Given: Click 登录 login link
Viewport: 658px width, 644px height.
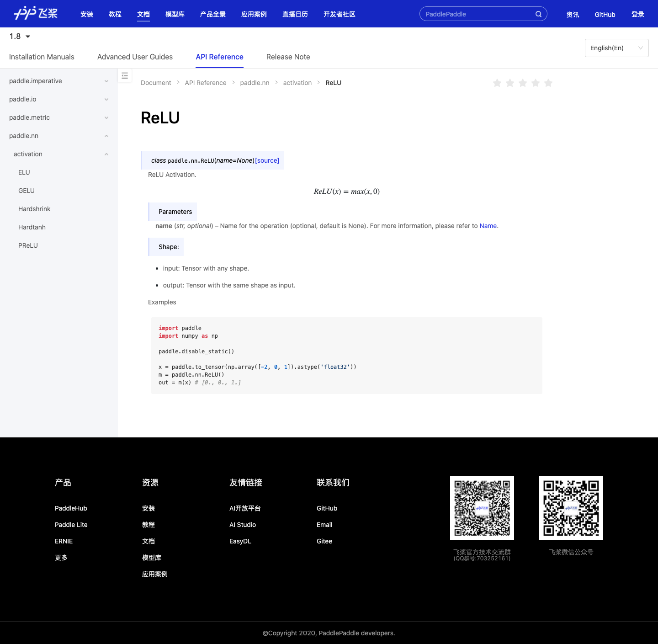Looking at the screenshot, I should click(638, 15).
